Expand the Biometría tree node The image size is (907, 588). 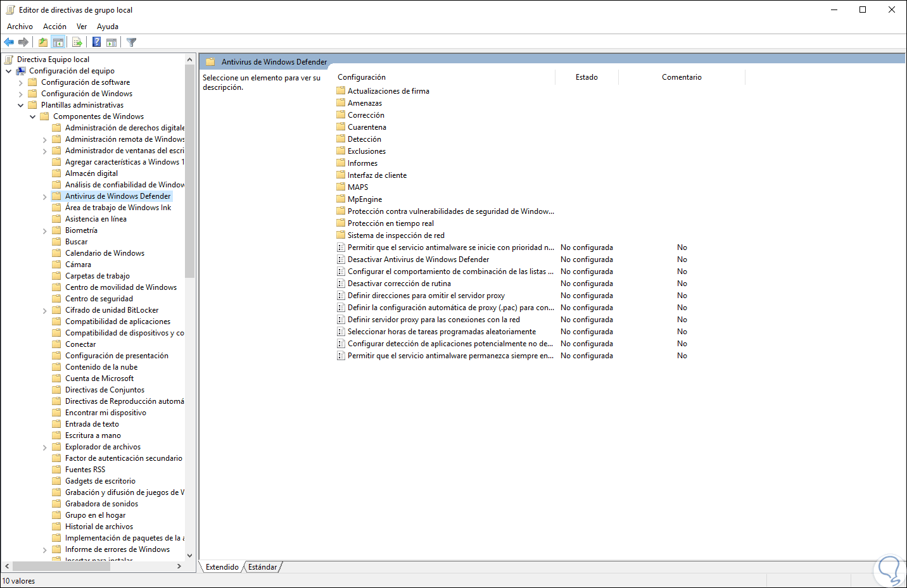coord(45,231)
